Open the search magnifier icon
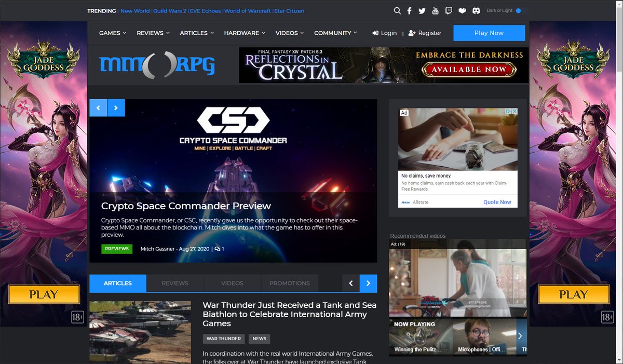 click(397, 11)
